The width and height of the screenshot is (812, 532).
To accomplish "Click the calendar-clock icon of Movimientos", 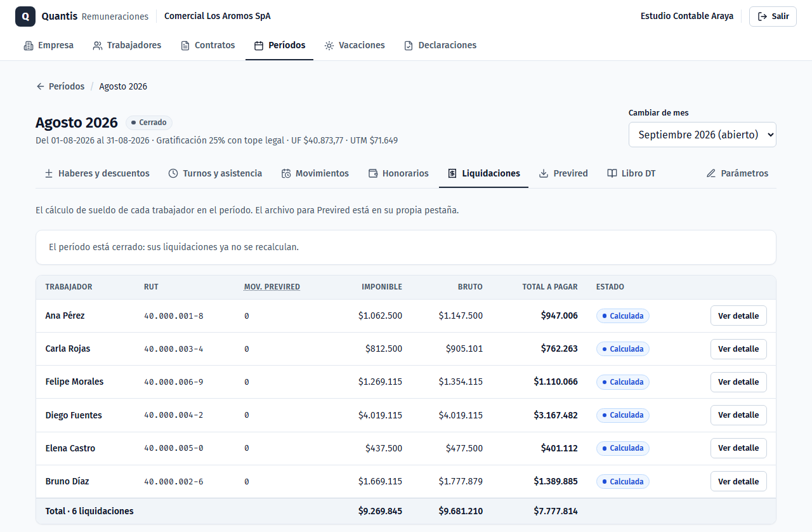I will [286, 173].
